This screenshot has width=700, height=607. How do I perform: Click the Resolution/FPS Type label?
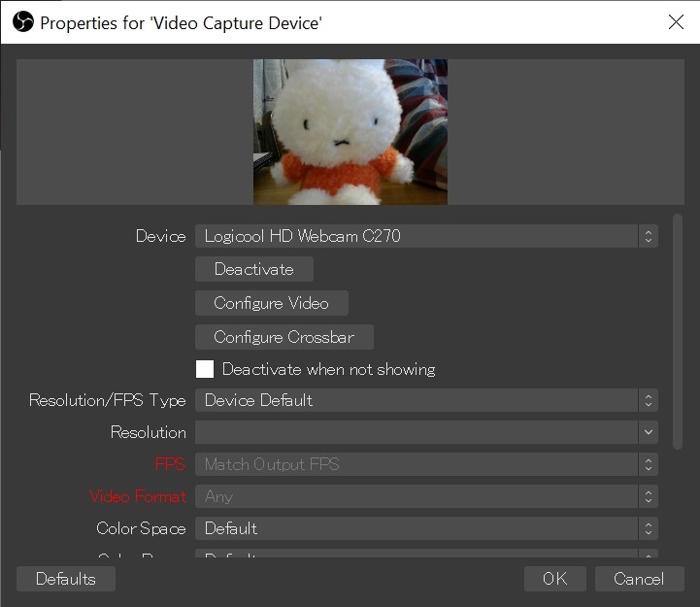tap(108, 401)
